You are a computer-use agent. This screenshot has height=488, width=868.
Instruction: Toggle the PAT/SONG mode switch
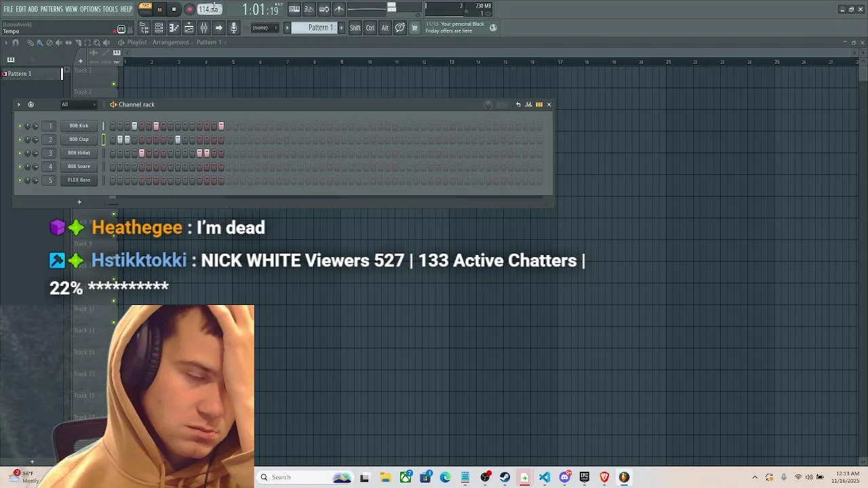pyautogui.click(x=145, y=9)
